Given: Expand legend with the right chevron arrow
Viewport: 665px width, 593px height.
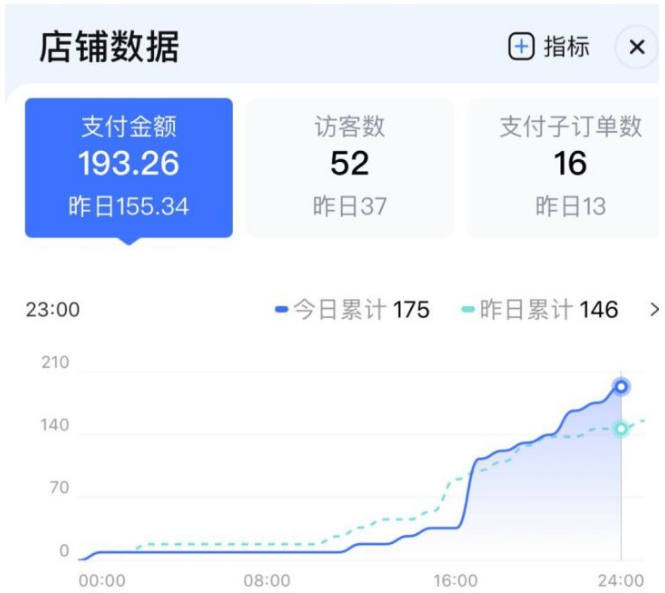Looking at the screenshot, I should [654, 310].
